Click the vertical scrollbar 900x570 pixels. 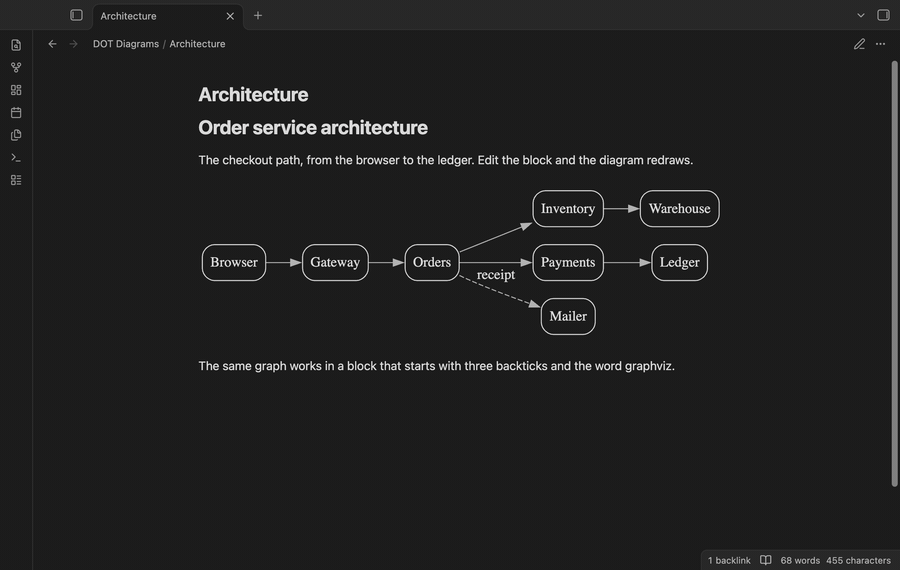(894, 274)
